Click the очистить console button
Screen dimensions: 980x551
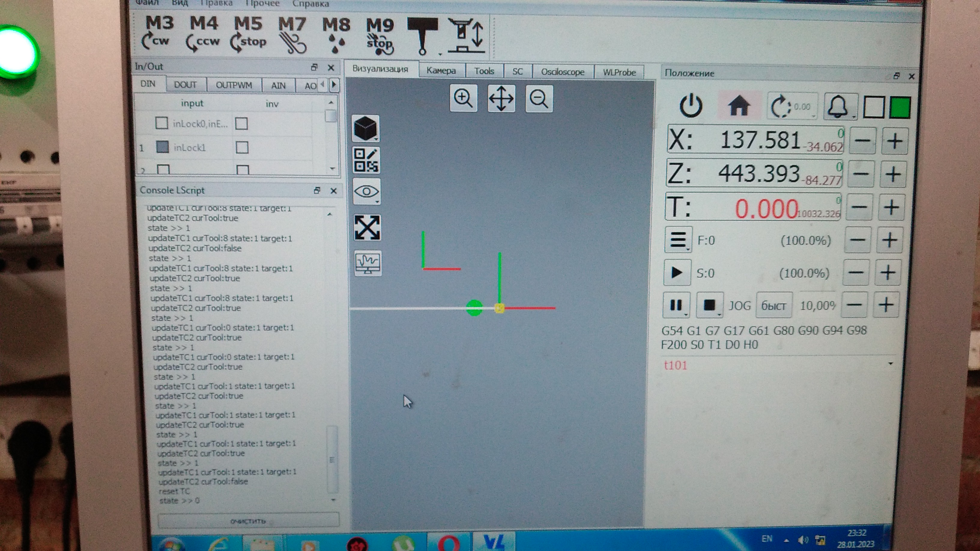[x=248, y=521]
